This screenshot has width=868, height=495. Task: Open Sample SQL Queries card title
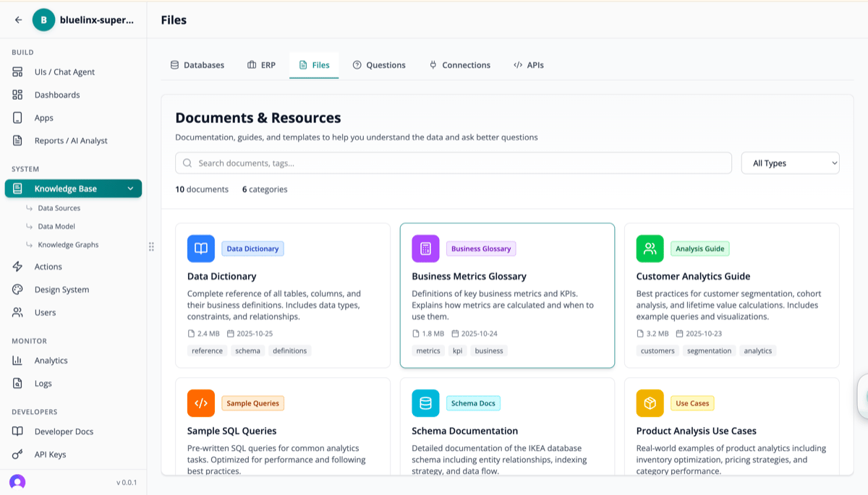(231, 431)
